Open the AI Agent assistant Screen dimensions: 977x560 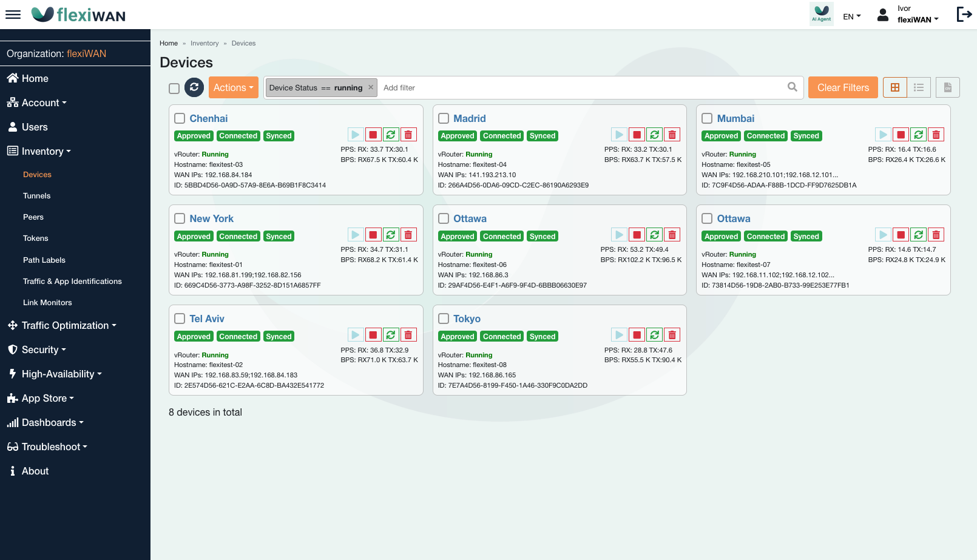pyautogui.click(x=822, y=13)
